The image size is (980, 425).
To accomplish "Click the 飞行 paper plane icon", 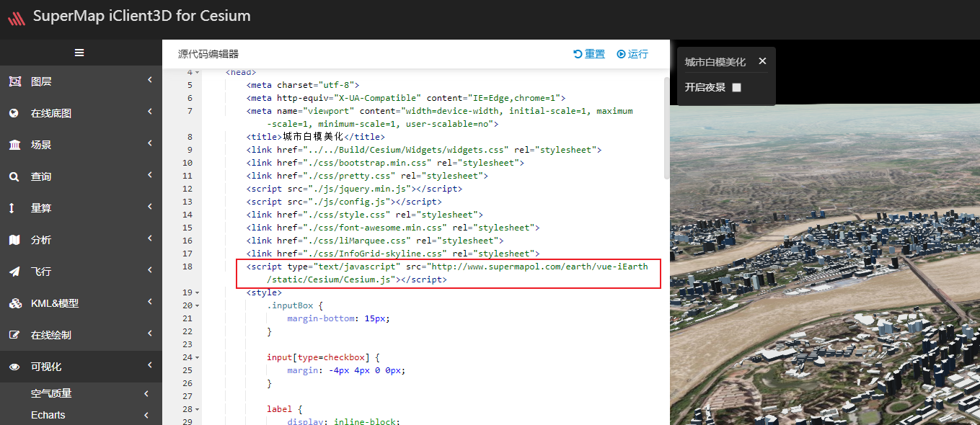I will [x=14, y=272].
